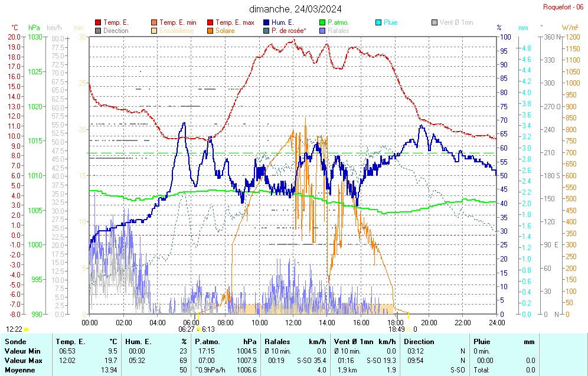This screenshot has width=588, height=376.
Task: Click the ^0.9hPa/h pressure trend text
Action: (x=210, y=370)
